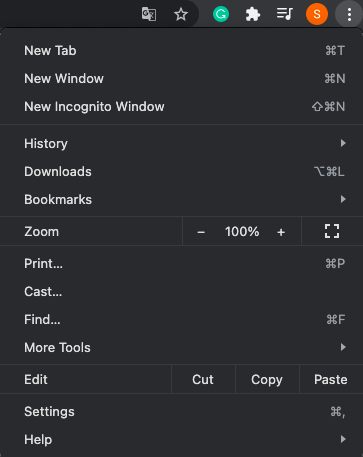Image resolution: width=363 pixels, height=457 pixels.
Task: Open Settings menu entry
Action: coord(181,412)
